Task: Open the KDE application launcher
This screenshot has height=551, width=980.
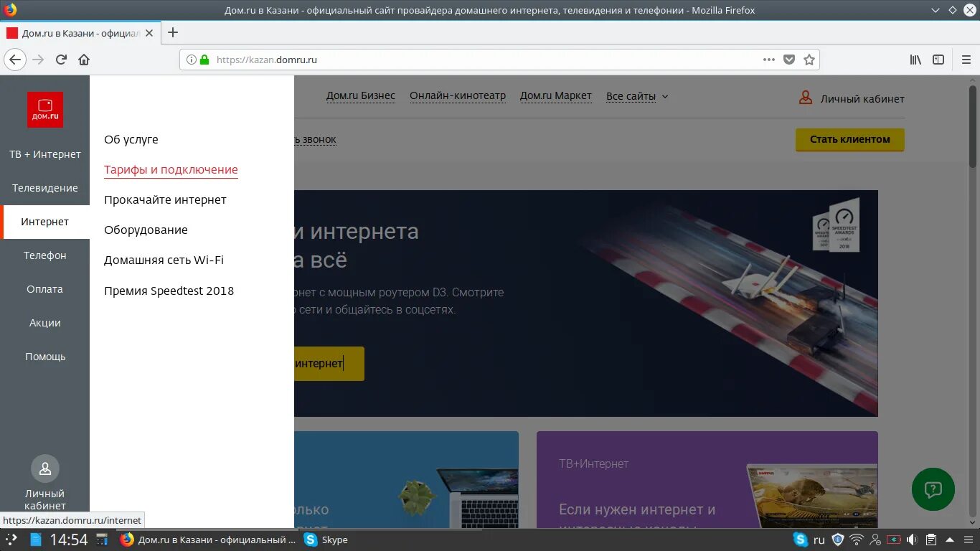Action: click(x=11, y=540)
